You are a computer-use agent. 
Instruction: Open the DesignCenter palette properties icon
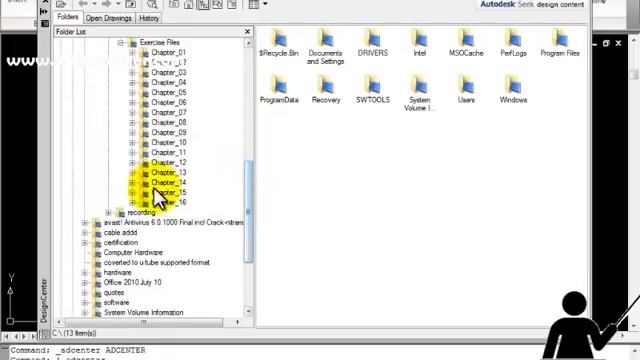click(x=44, y=24)
